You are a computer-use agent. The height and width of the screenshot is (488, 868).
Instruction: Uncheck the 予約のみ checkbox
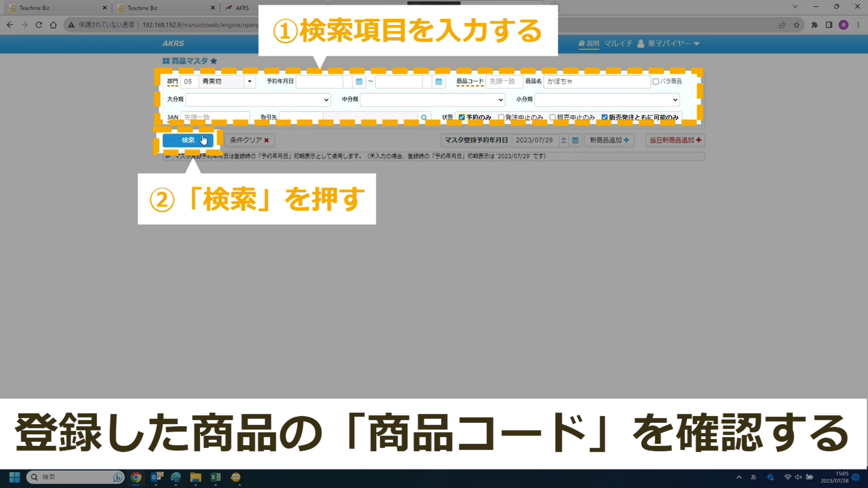[x=462, y=117]
